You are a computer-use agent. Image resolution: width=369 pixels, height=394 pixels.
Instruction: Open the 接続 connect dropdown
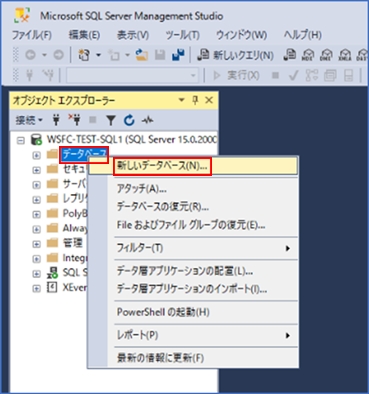coord(29,120)
